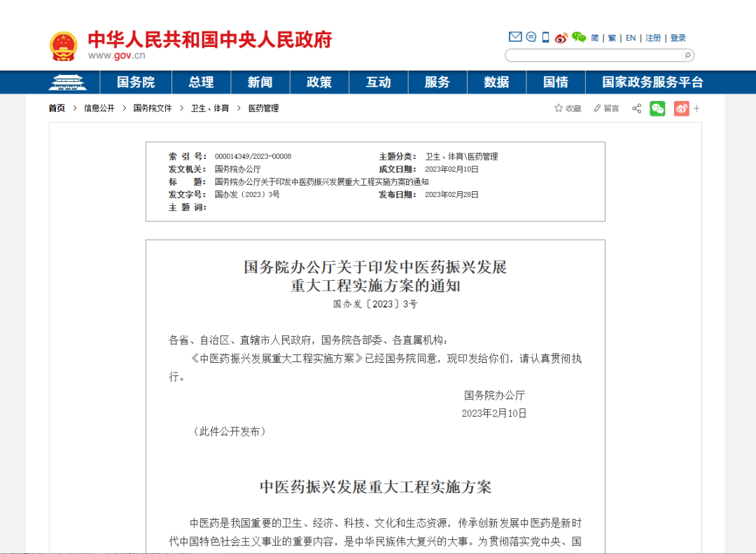The height and width of the screenshot is (554, 756).
Task: Open the mobile phone icon in header
Action: coord(546,37)
